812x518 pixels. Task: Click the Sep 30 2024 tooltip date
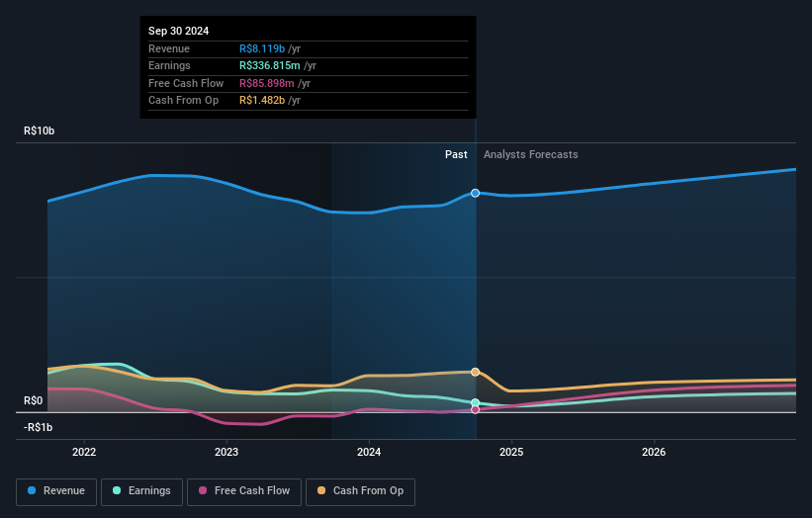(x=179, y=31)
